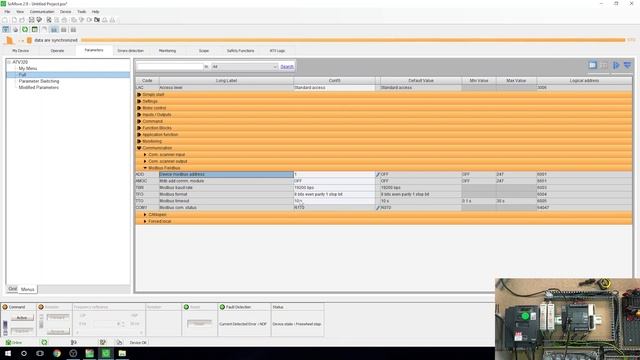
Task: Click the green refresh icon in the toolbar
Action: tap(25, 29)
